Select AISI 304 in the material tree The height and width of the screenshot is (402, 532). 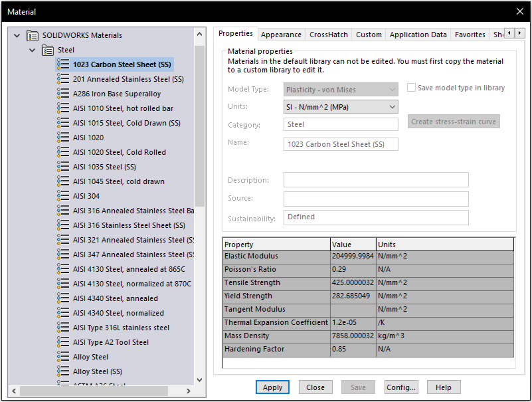[86, 196]
